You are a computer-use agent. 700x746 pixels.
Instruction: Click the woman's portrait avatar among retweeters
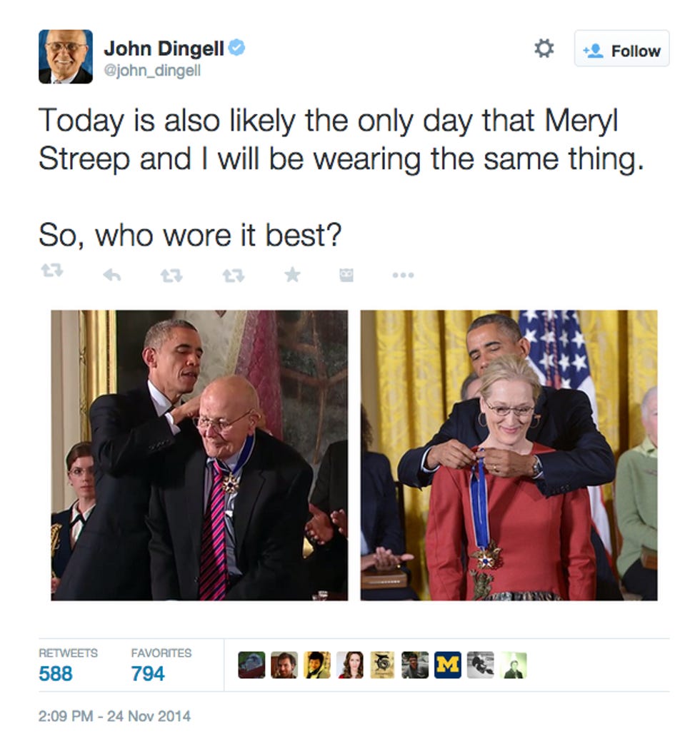349,665
